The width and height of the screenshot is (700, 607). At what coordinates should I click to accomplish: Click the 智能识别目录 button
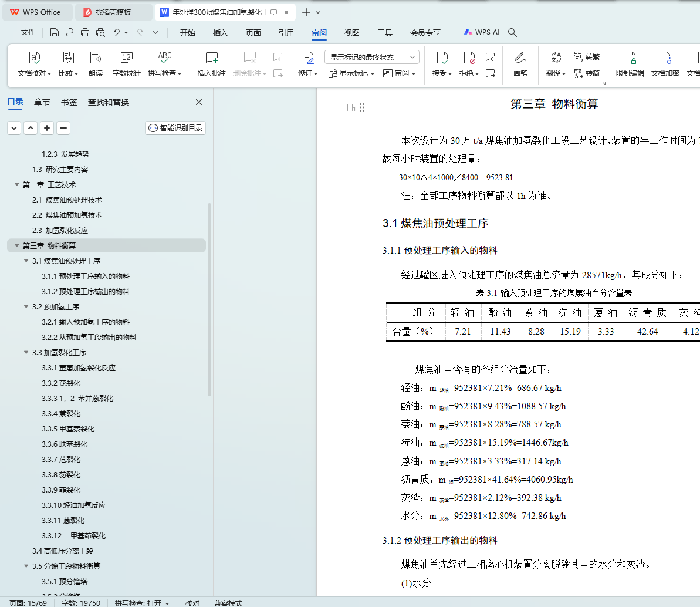[175, 128]
